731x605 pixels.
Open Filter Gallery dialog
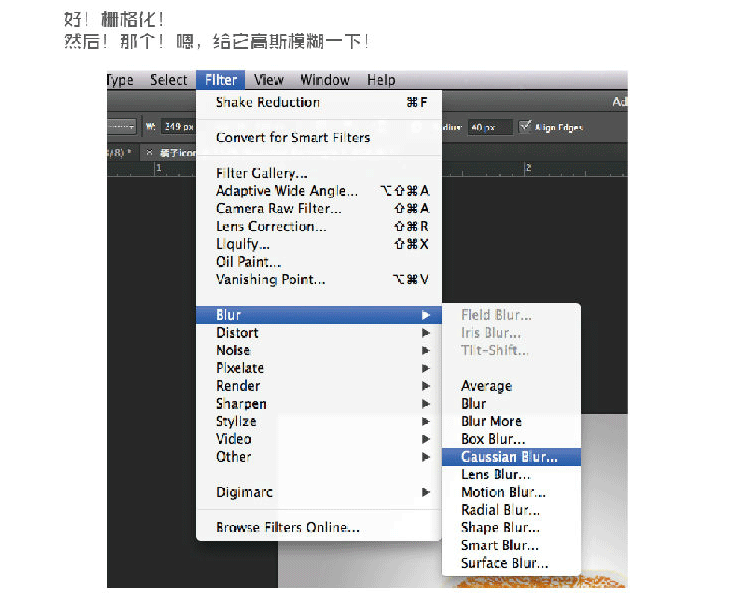319,173
